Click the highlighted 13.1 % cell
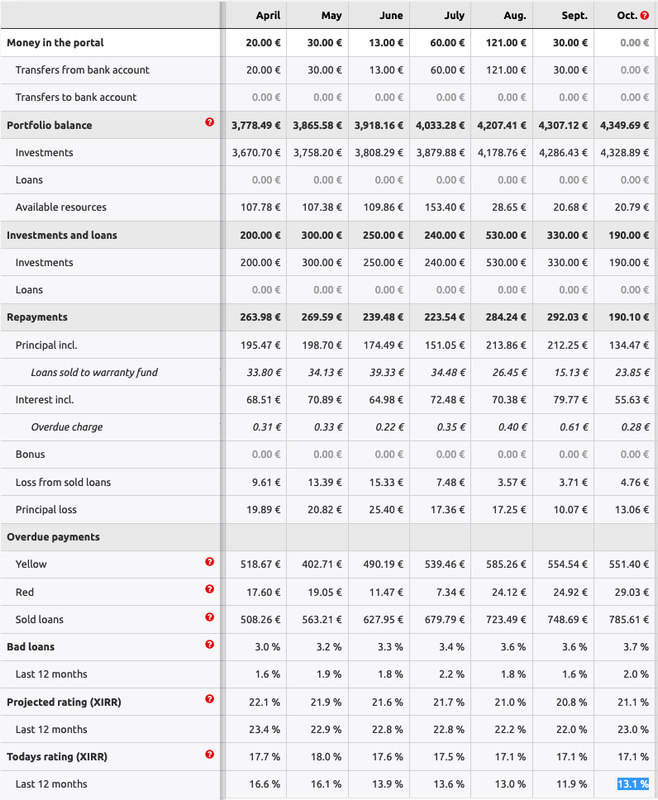Viewport: 658px width, 800px height. [633, 784]
